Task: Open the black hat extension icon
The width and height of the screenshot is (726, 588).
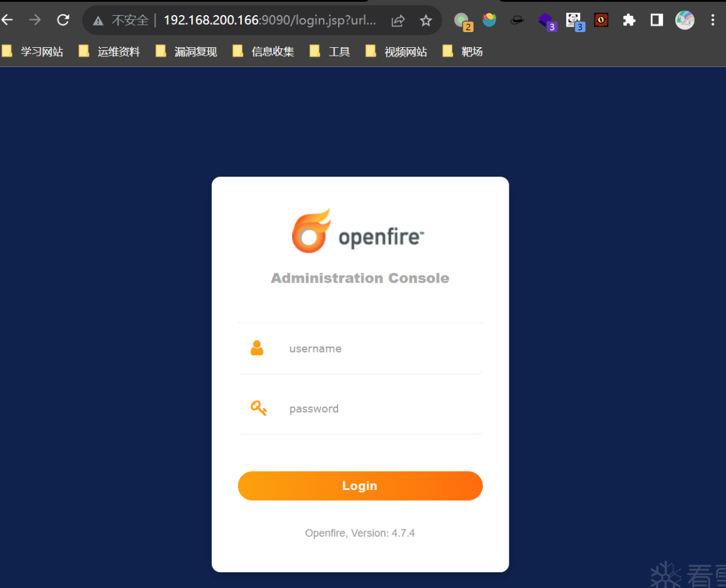Action: [x=517, y=20]
